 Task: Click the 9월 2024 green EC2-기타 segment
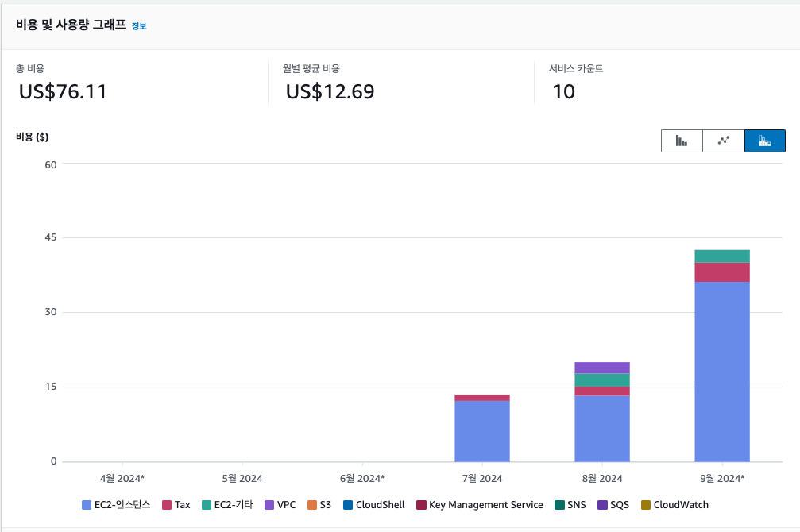pos(722,256)
